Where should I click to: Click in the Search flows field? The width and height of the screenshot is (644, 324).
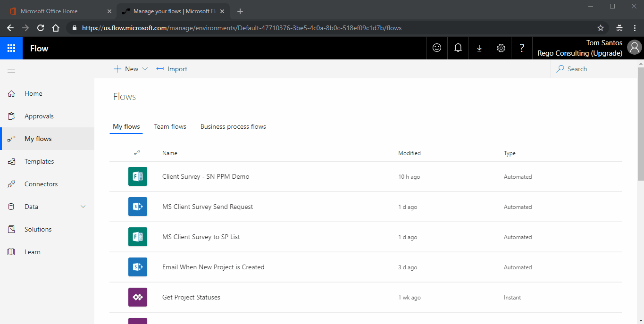pos(594,69)
